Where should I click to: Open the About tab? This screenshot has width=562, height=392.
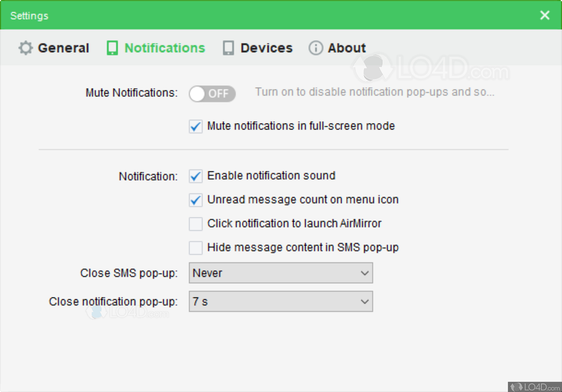347,48
